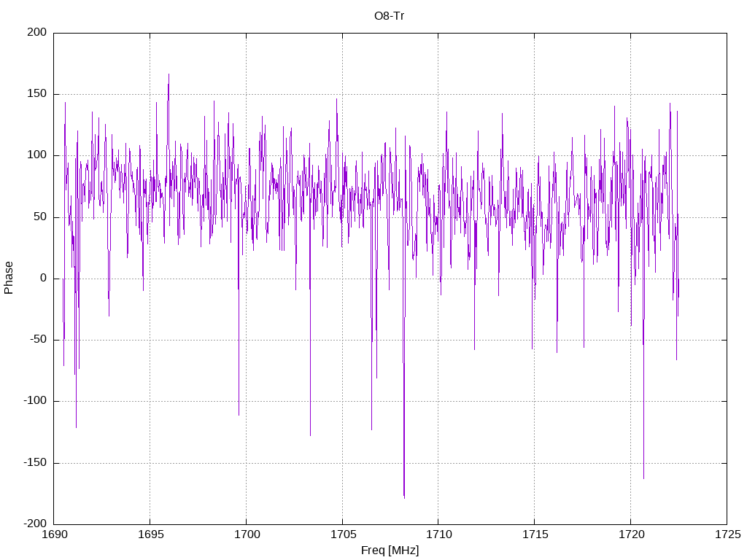This screenshot has height=560, width=747.
Task: Click the deepest negative spike near 1708 MHz
Action: 404,495
